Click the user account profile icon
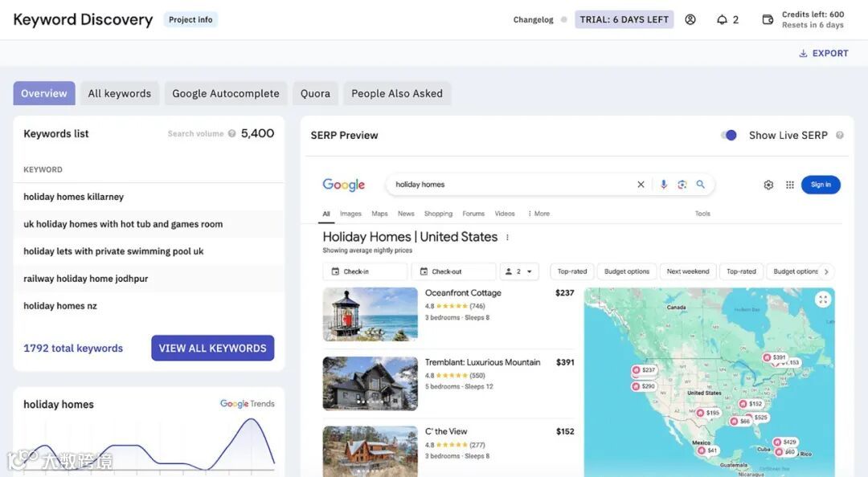 click(x=690, y=19)
